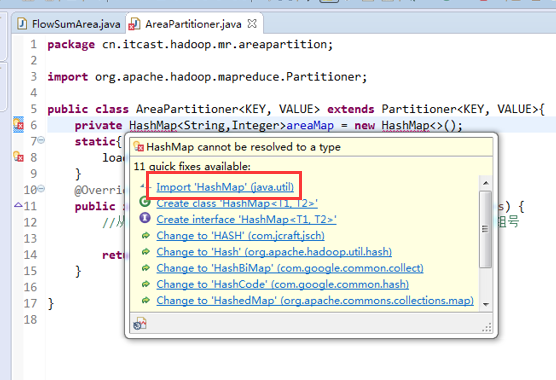The width and height of the screenshot is (556, 380).
Task: Select Change to 'HashedMap' (org.apache.commons.collections.map)
Action: click(315, 301)
